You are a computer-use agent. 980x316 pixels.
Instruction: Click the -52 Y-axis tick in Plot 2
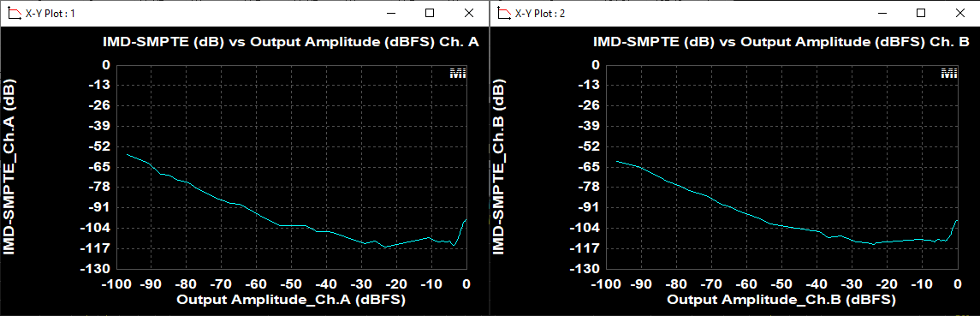pos(588,146)
